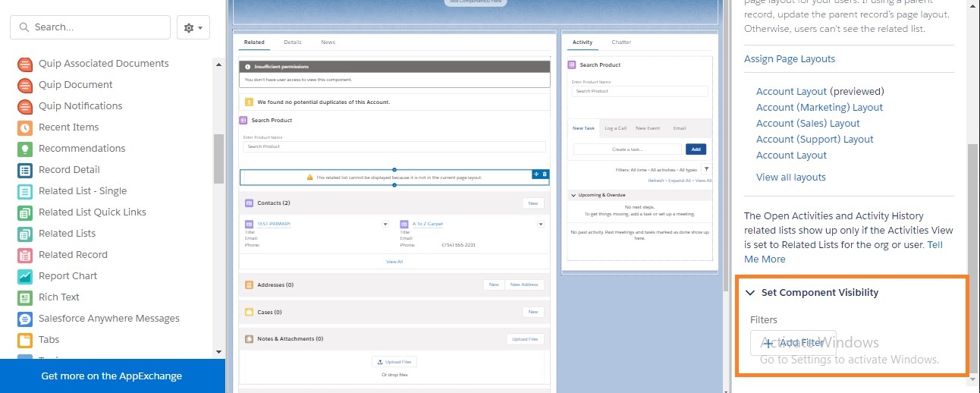Click the component list scrollbar thumb
This screenshot has height=393, width=980.
(219, 159)
